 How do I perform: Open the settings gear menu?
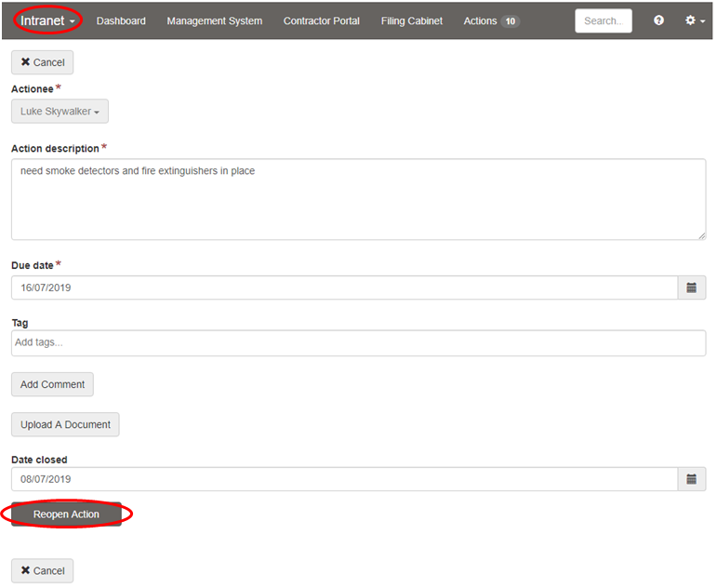pyautogui.click(x=694, y=20)
